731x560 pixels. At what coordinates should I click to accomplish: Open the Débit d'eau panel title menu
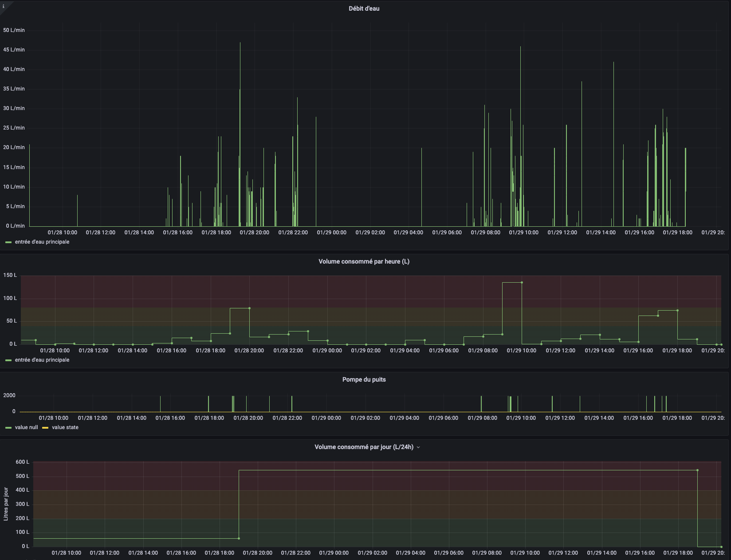[364, 8]
